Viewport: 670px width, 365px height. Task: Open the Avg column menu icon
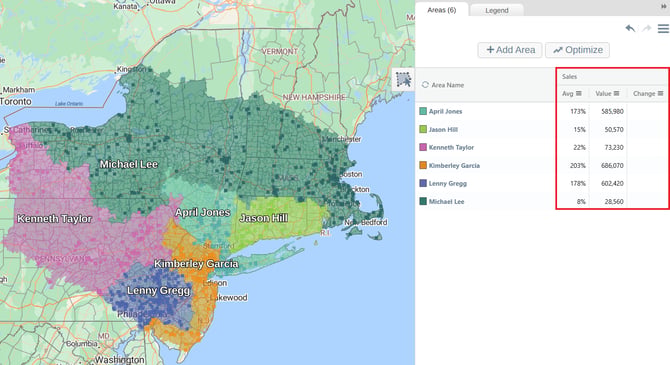(x=579, y=93)
